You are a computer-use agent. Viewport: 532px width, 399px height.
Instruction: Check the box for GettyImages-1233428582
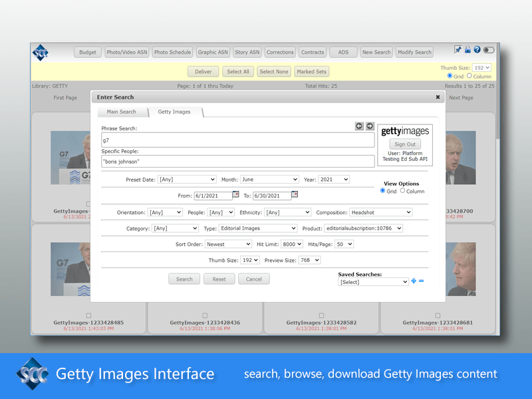pos(321,315)
